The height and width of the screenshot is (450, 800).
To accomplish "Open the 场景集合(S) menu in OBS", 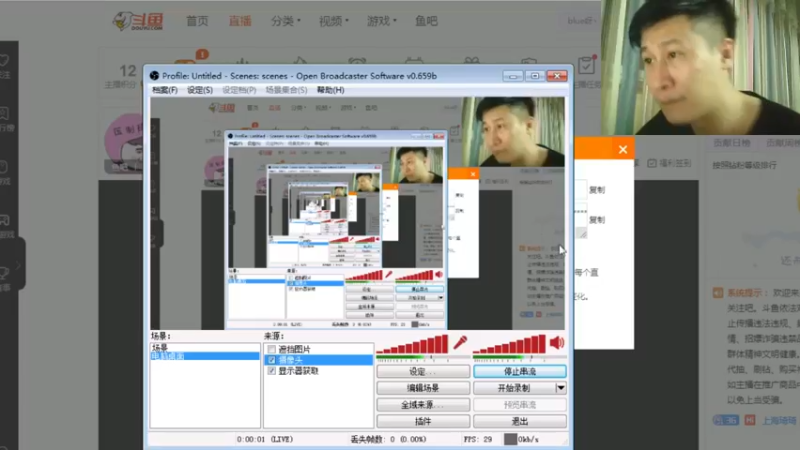I will point(286,90).
